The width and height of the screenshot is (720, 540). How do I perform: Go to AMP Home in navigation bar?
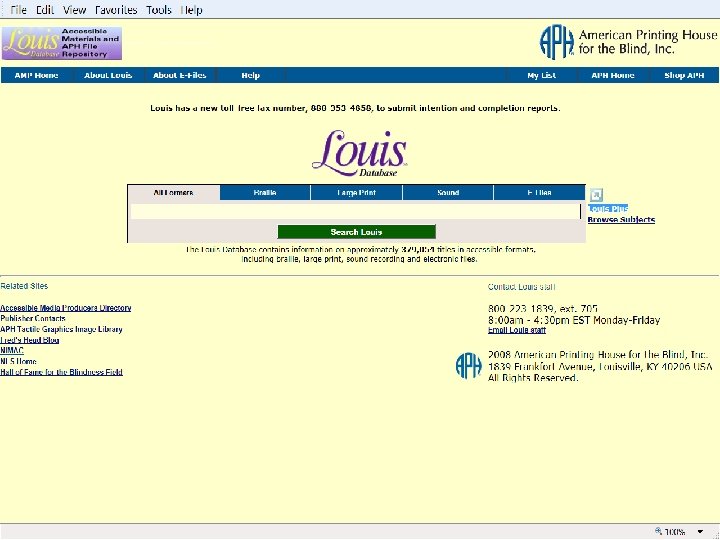click(36, 75)
